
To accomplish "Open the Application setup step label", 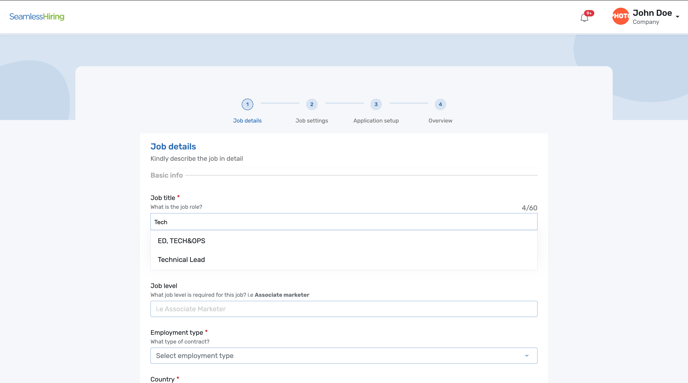I will pos(376,121).
